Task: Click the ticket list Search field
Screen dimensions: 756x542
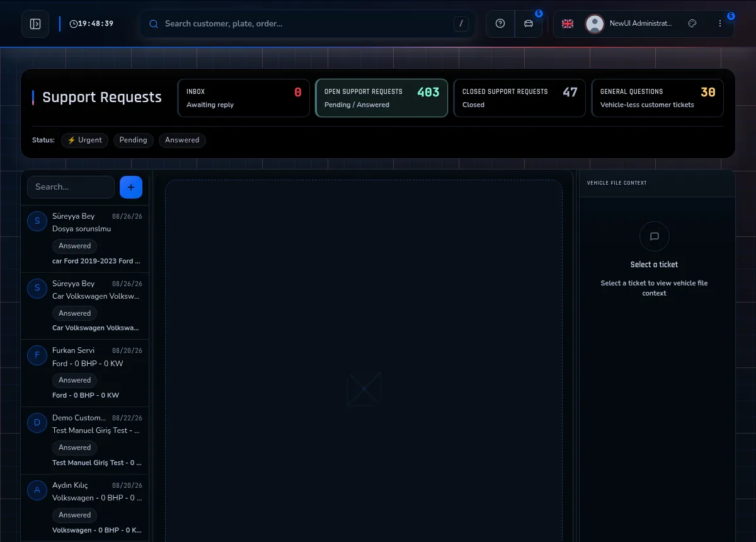Action: [x=71, y=187]
